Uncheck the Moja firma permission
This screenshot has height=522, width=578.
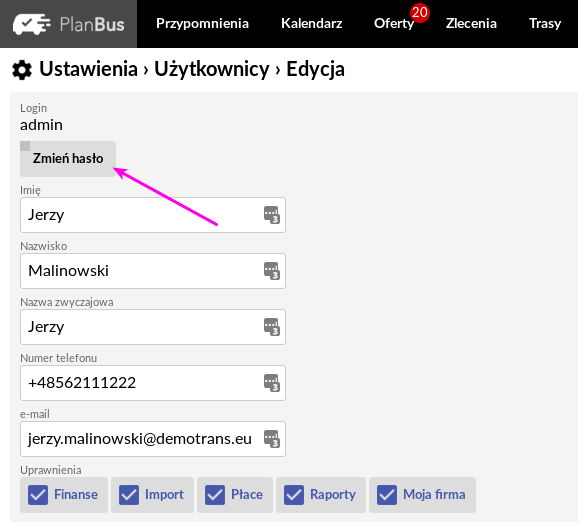point(387,495)
